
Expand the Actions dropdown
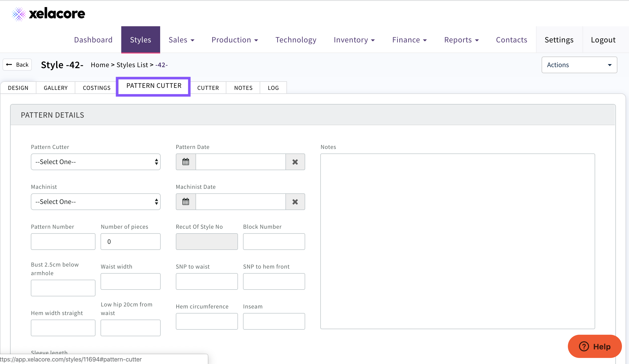click(579, 65)
